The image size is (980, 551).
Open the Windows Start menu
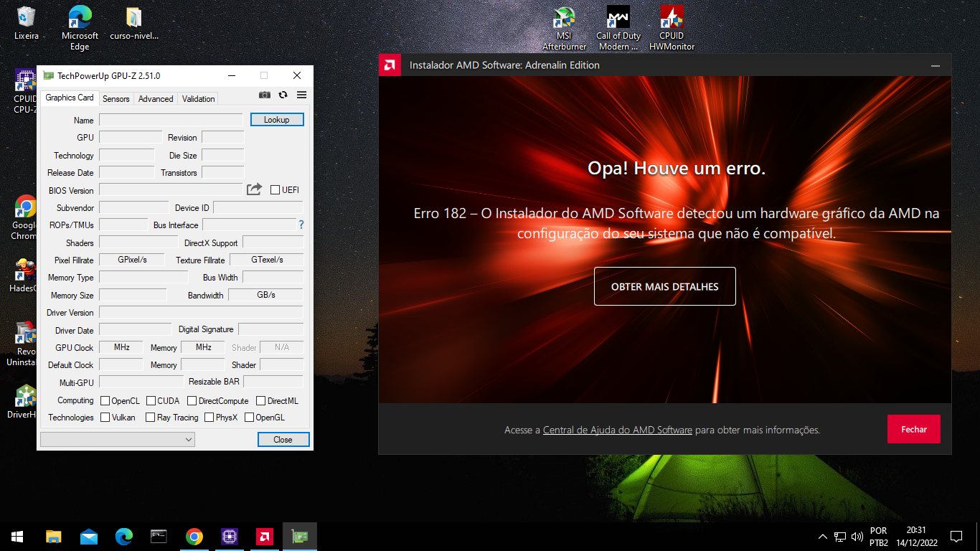point(17,536)
